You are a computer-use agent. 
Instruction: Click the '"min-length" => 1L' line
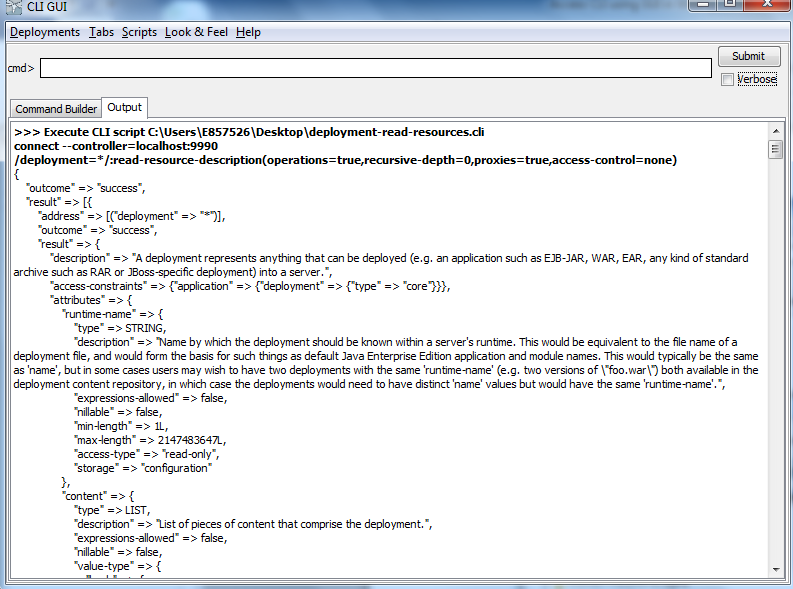point(121,426)
